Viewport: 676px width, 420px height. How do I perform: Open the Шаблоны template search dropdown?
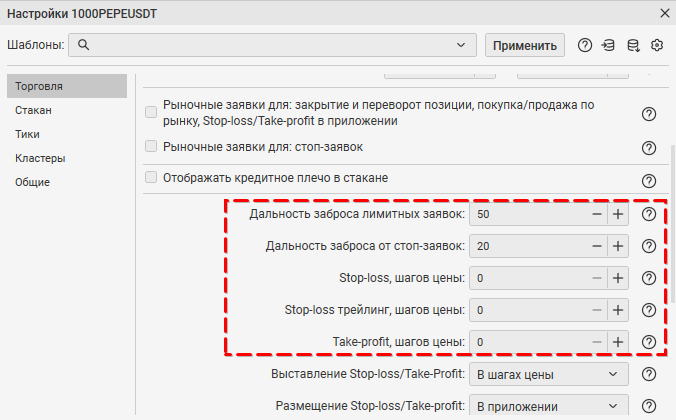pos(460,45)
